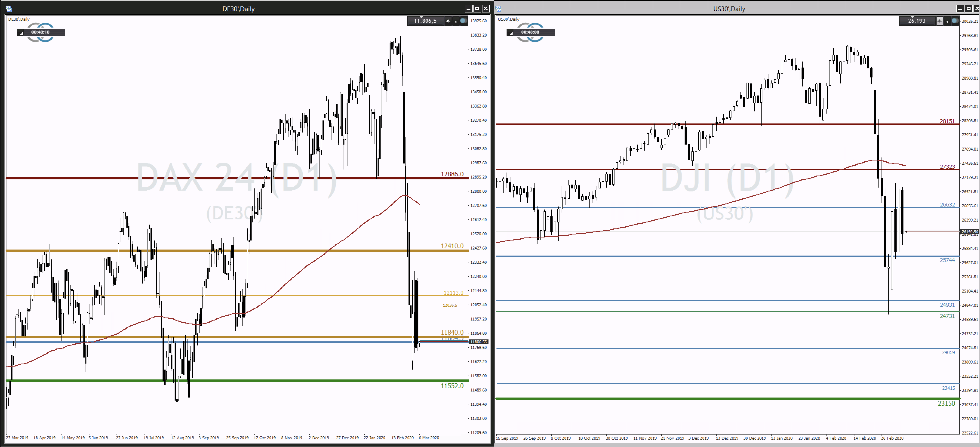Viewport: 980px width, 447px height.
Task: Select the green 23150 support label
Action: click(946, 403)
